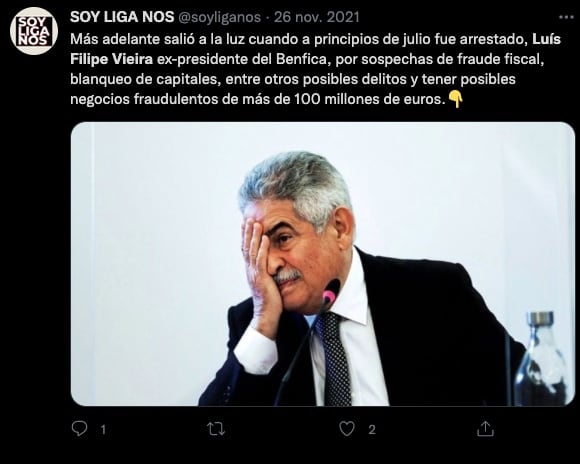Click the likes count number 2
Viewport: 580px width, 464px height.
click(x=372, y=430)
